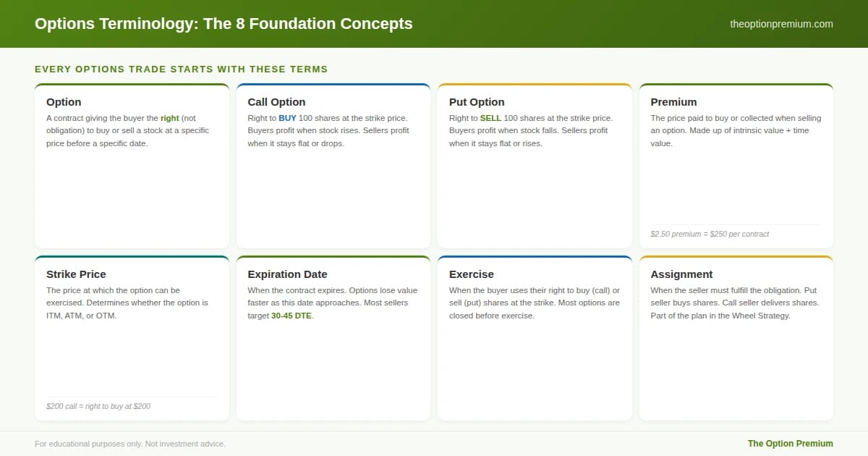Image resolution: width=868 pixels, height=456 pixels.
Task: Select the Call Option card heading
Action: (276, 102)
